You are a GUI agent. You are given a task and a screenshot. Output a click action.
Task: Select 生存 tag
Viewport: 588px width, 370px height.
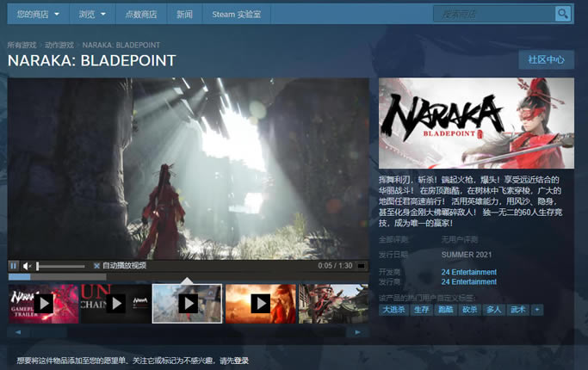(x=421, y=310)
